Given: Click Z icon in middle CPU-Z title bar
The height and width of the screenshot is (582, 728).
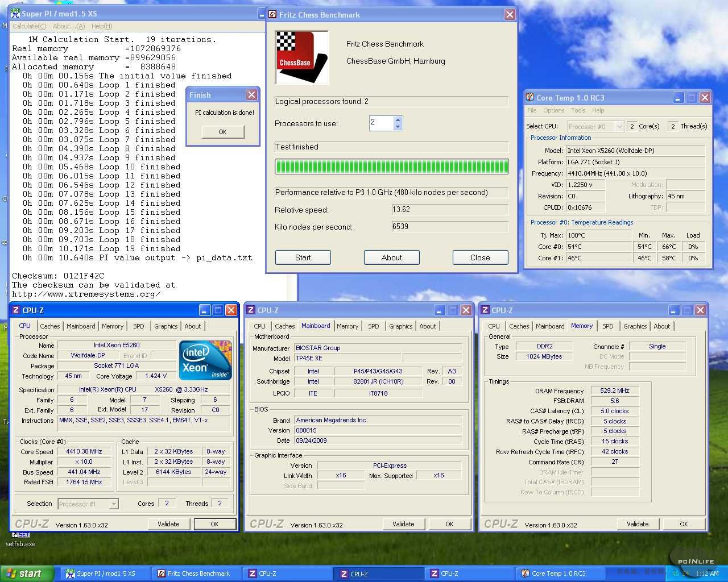Looking at the screenshot, I should coord(251,310).
